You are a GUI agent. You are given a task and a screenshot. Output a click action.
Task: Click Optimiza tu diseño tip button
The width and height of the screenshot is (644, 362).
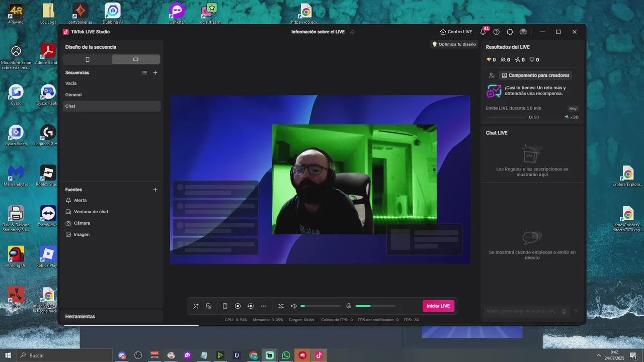pyautogui.click(x=454, y=44)
